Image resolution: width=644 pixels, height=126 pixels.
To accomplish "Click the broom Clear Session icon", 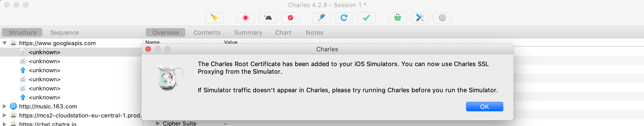I will [x=214, y=18].
